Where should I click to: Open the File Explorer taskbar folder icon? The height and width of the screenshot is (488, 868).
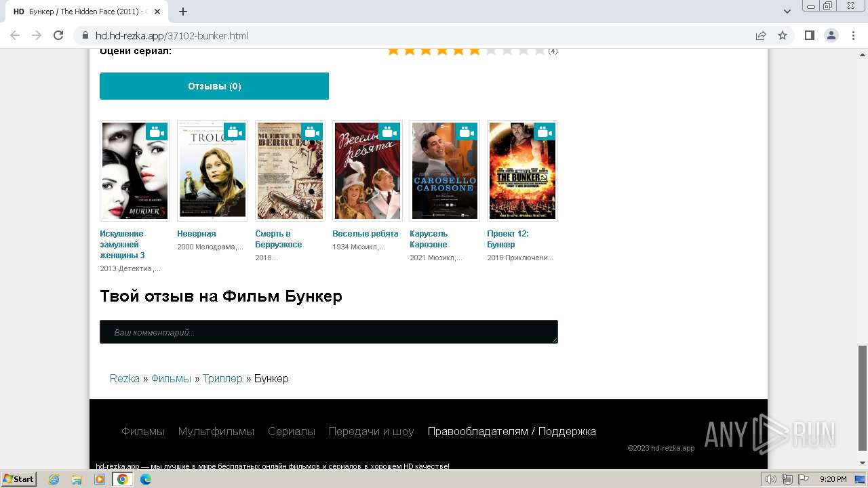tap(77, 479)
